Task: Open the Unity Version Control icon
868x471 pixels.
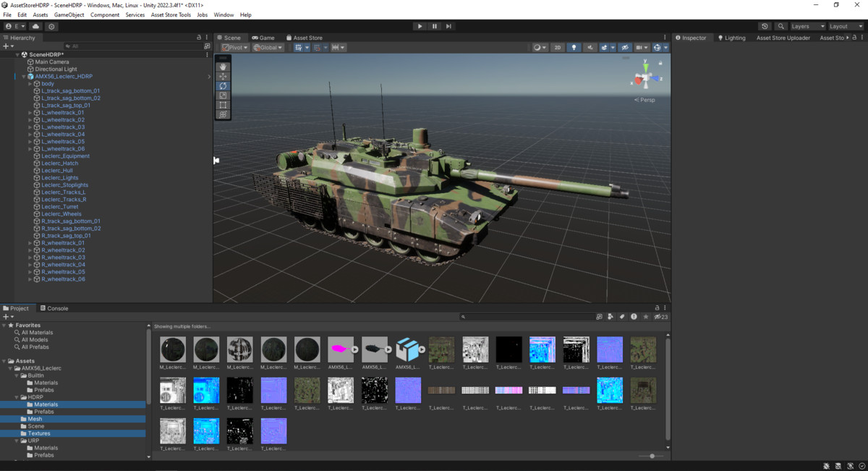Action: pos(51,26)
